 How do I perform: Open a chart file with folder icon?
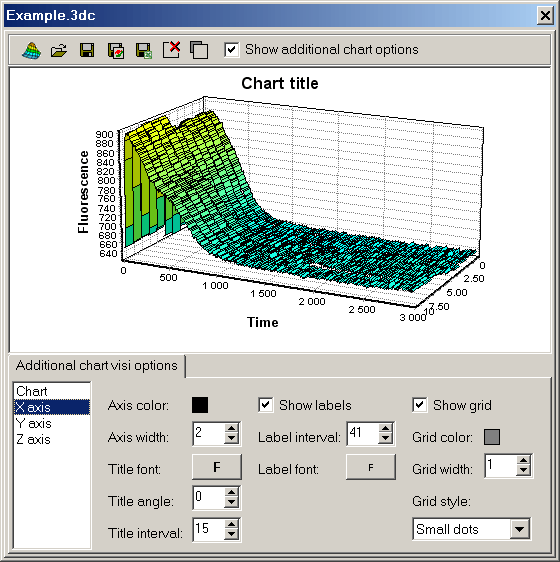(x=59, y=50)
